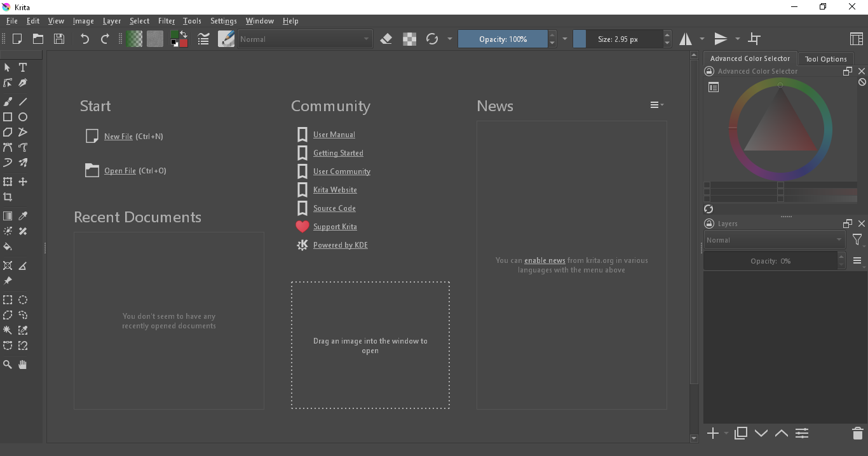Select the Ellipse shape tool
The height and width of the screenshot is (456, 868).
(x=23, y=117)
